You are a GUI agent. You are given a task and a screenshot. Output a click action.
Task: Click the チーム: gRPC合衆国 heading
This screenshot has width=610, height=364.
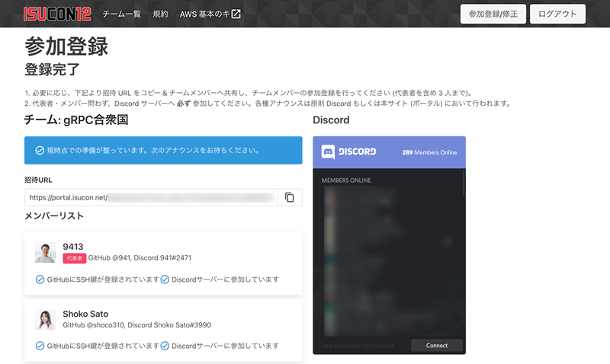pyautogui.click(x=76, y=120)
